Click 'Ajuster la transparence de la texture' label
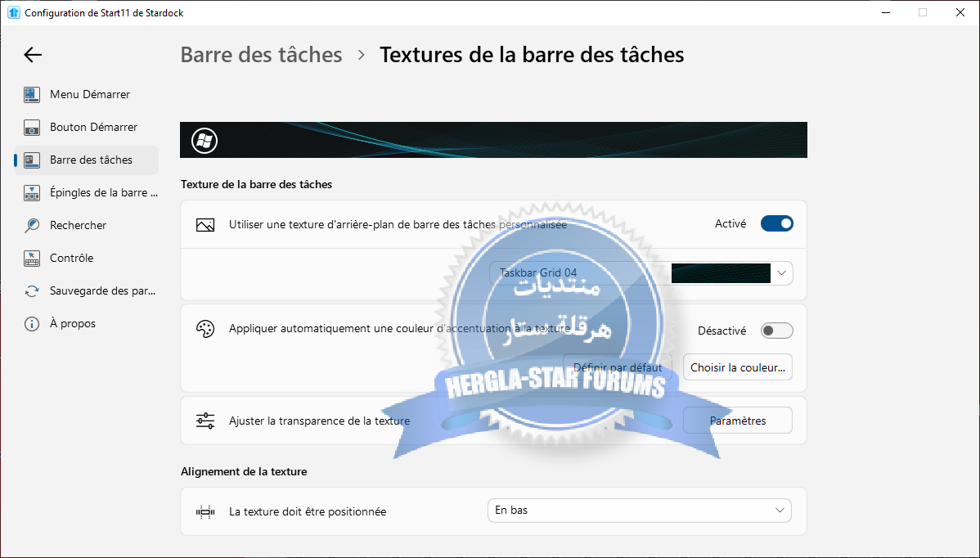The width and height of the screenshot is (980, 558). point(319,421)
